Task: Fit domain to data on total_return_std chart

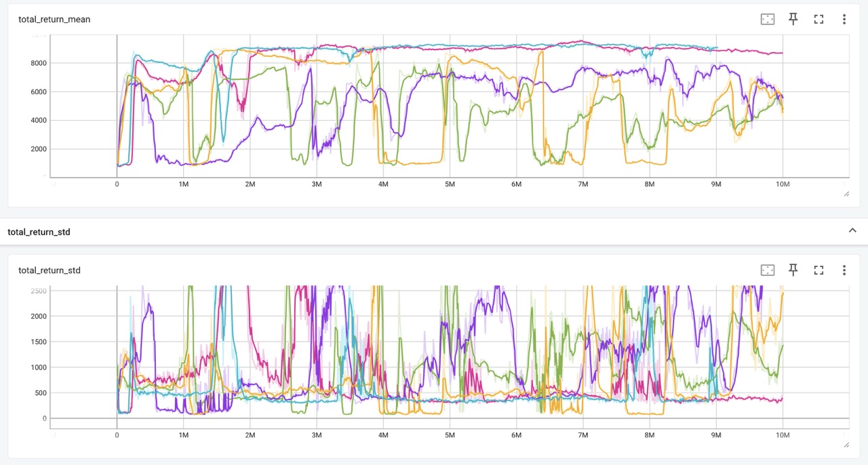Action: pos(767,270)
